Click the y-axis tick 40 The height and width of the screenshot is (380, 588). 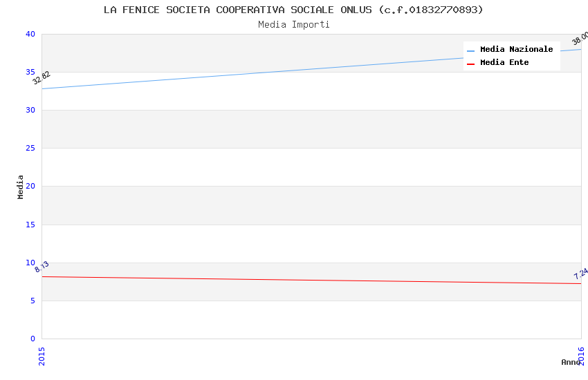30,34
